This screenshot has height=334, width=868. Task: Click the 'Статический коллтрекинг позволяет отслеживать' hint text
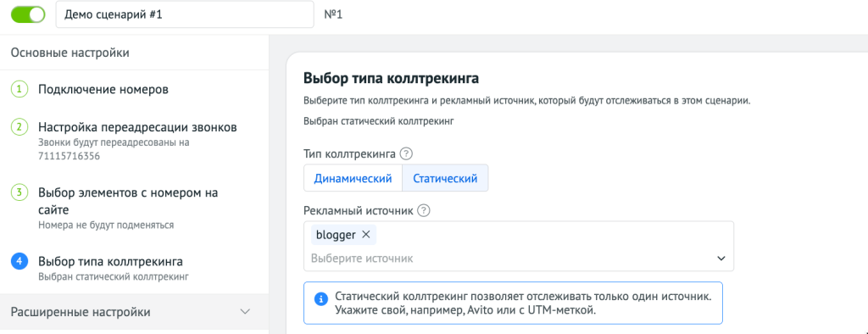pyautogui.click(x=523, y=303)
